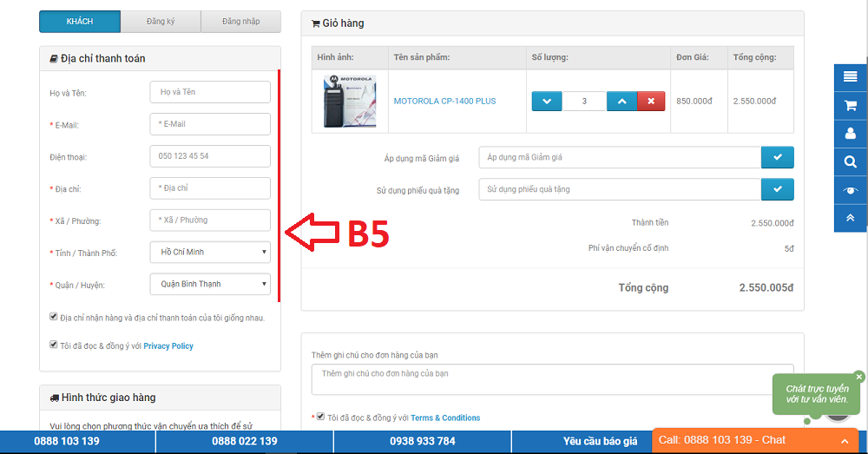Apply gift voucher with checkmark button

[777, 189]
